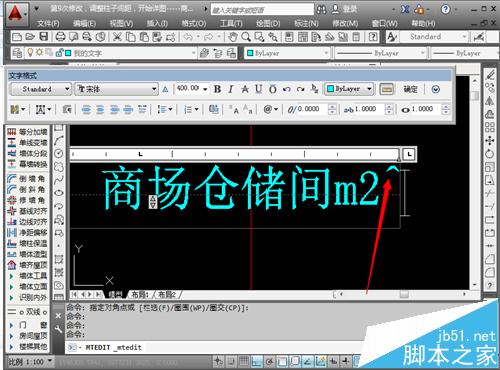This screenshot has width=500, height=370.
Task: Create a new drawing with New icon
Action: (17, 37)
